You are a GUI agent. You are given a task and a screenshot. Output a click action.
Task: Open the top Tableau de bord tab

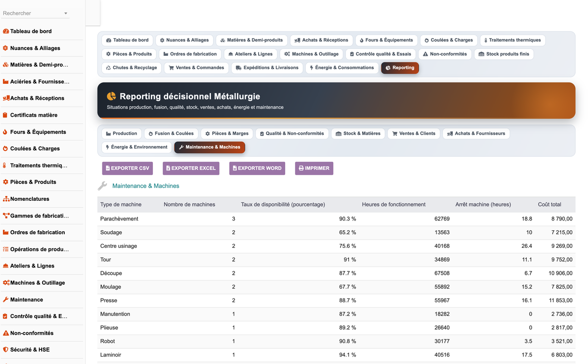pos(127,40)
